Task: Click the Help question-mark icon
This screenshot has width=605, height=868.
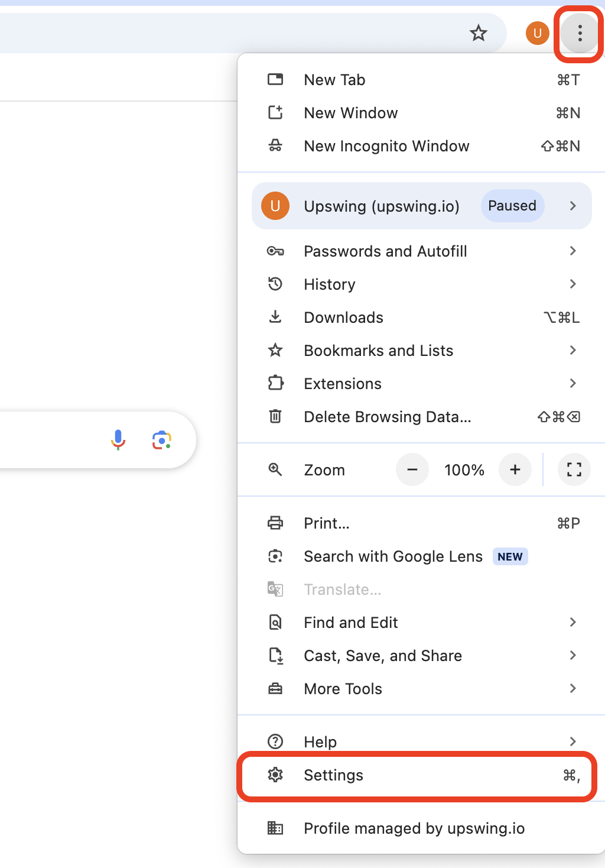Action: [x=275, y=741]
